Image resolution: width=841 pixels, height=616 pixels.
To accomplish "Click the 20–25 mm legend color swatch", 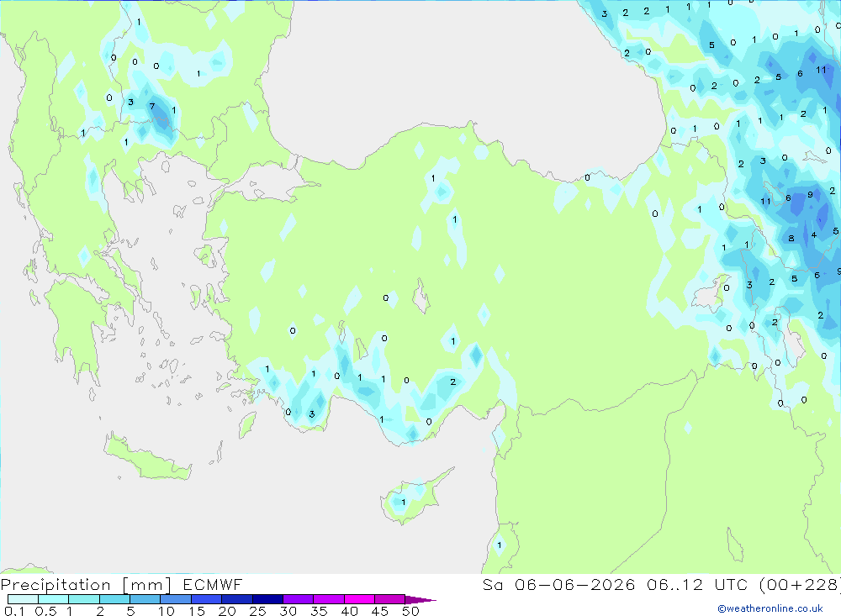I will (x=236, y=599).
